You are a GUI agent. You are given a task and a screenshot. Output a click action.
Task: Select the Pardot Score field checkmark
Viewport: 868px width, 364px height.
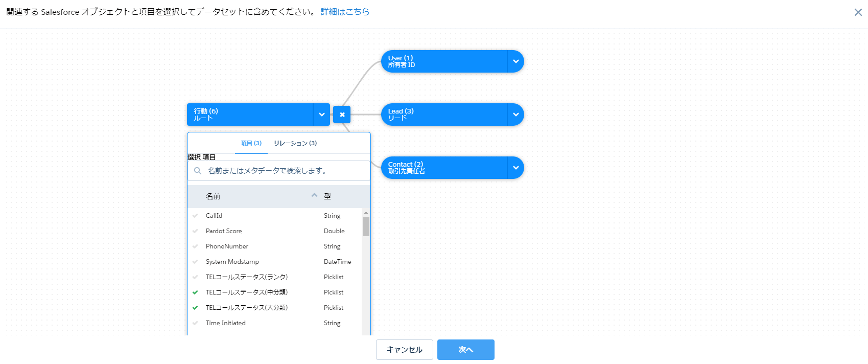[195, 231]
